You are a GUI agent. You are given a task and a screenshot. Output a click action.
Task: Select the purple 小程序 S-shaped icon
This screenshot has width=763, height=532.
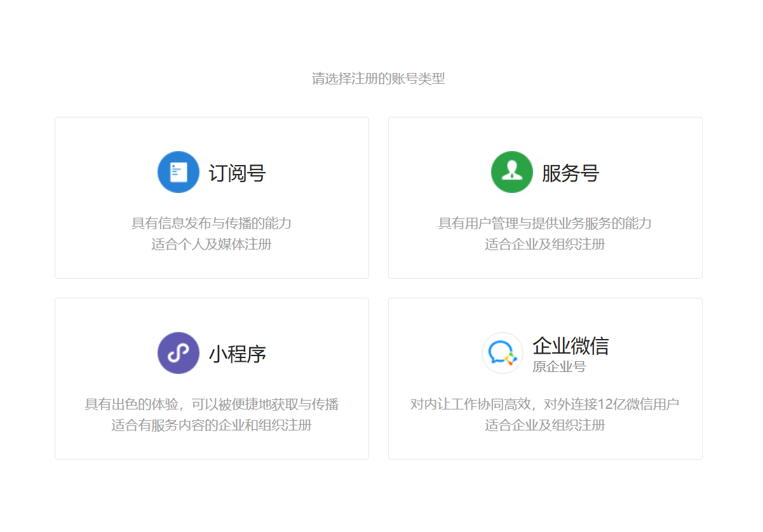click(x=179, y=353)
